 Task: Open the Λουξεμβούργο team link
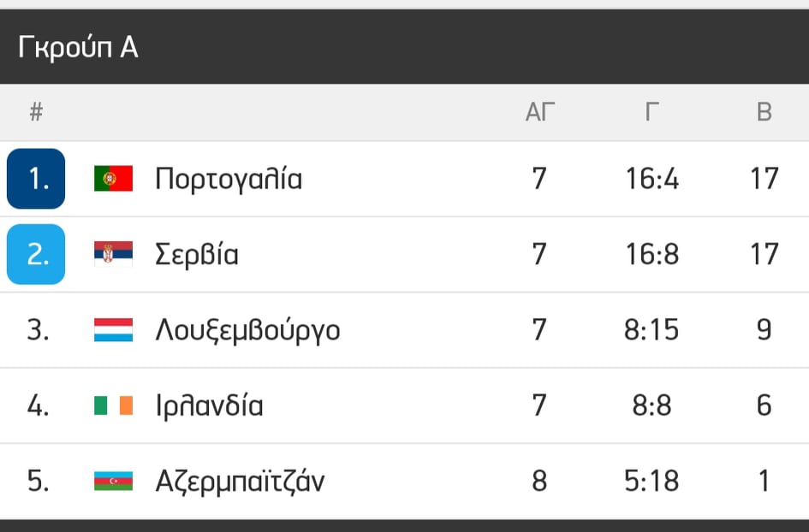tap(247, 331)
